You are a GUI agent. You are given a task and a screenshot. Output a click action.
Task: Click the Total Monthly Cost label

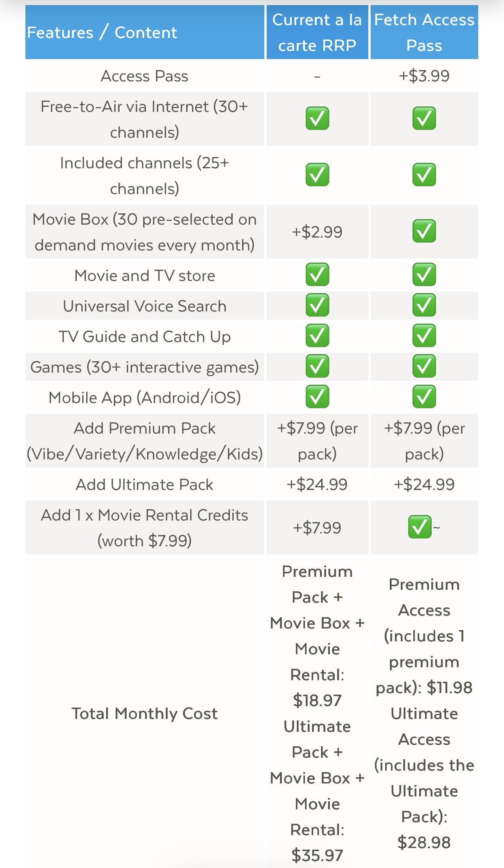[145, 713]
